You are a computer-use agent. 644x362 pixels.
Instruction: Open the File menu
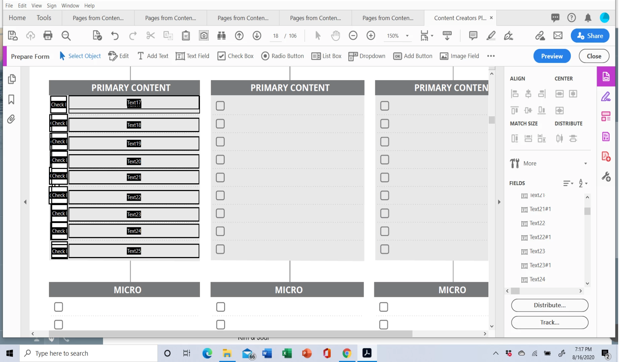pyautogui.click(x=9, y=5)
